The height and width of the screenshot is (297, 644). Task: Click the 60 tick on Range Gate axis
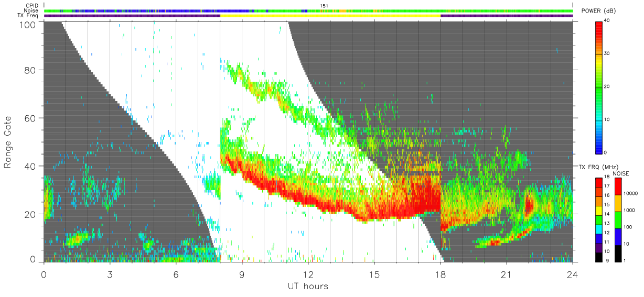(31, 118)
